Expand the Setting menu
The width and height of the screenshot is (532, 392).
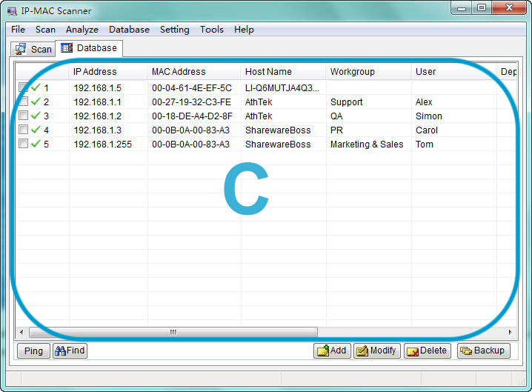174,30
